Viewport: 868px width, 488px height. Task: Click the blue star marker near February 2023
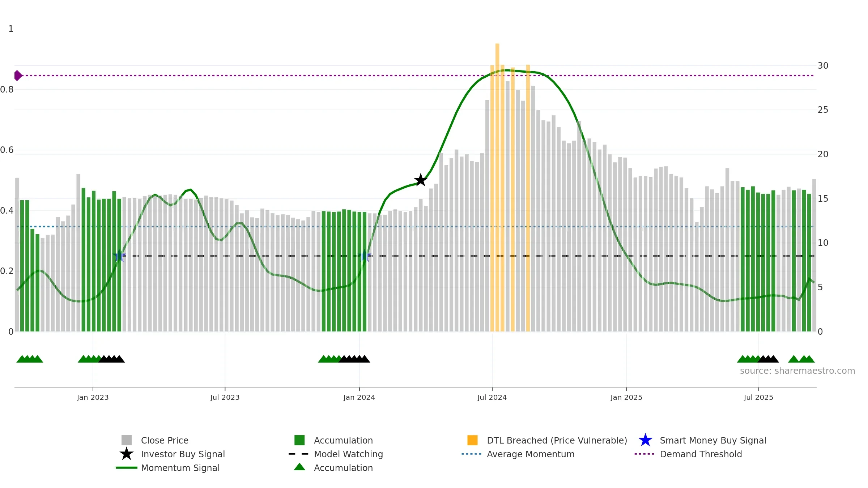click(119, 256)
